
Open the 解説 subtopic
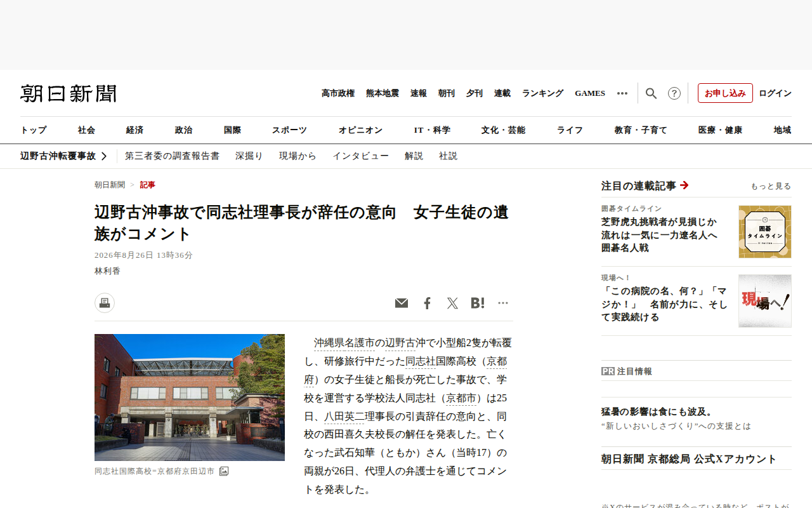tap(414, 156)
